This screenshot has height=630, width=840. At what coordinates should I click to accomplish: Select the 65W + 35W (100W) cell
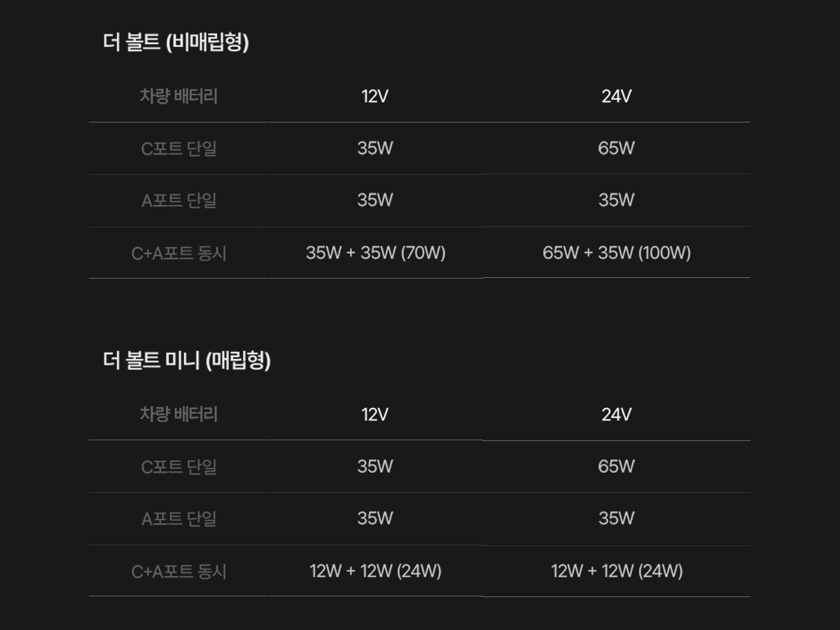(x=616, y=253)
